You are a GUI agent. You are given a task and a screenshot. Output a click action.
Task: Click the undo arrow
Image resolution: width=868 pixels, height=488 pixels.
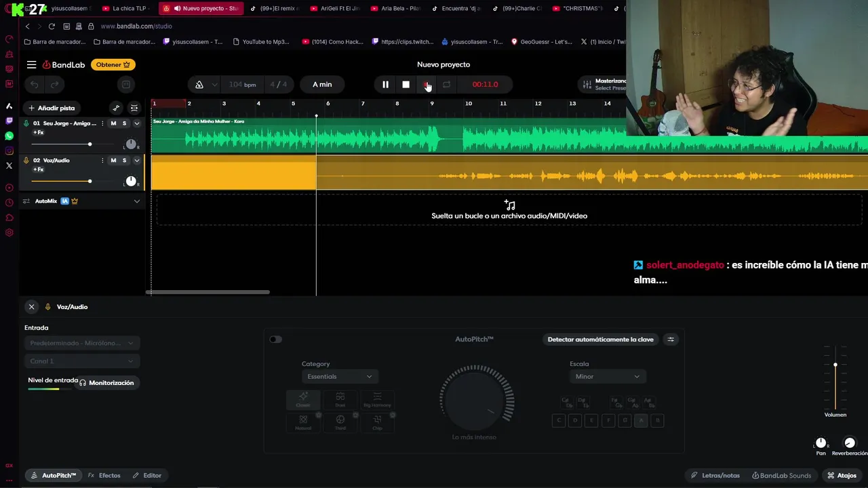coord(35,85)
